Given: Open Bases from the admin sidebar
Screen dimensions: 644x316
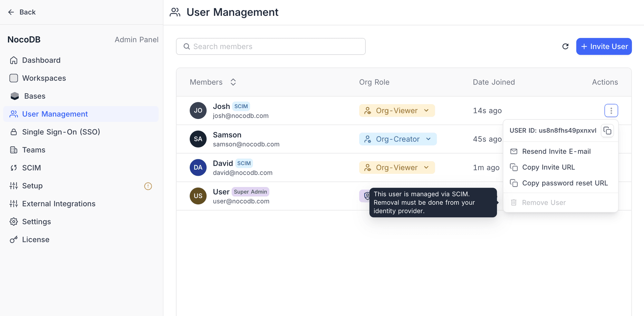Looking at the screenshot, I should pyautogui.click(x=34, y=96).
